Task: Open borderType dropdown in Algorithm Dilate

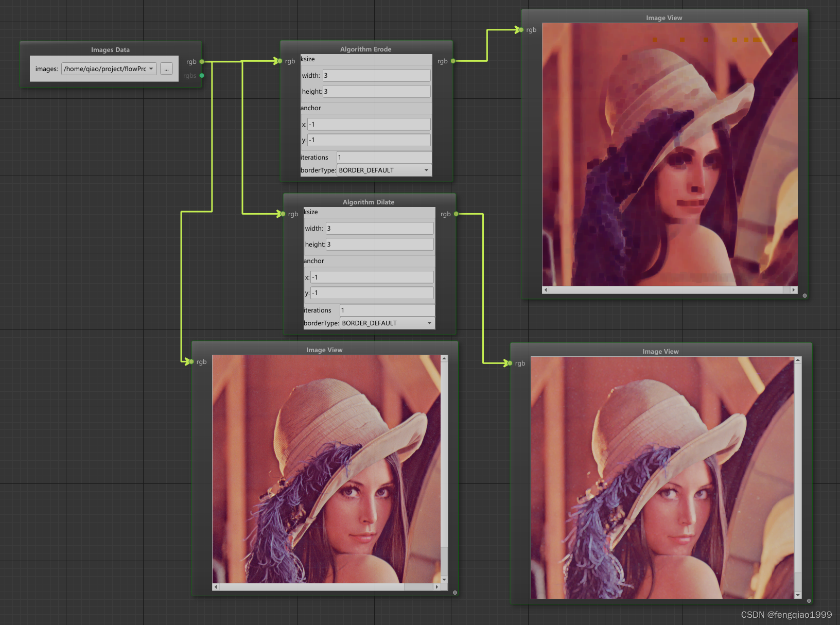Action: point(387,323)
